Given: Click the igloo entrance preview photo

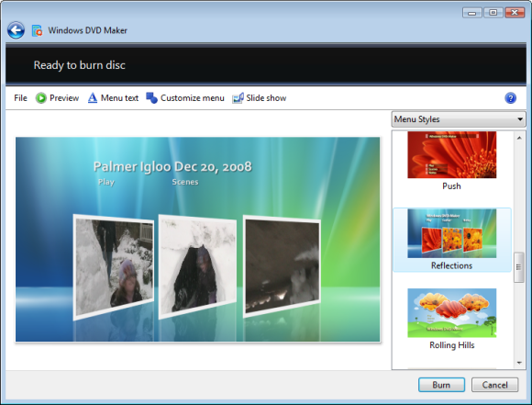Looking at the screenshot, I should [197, 266].
